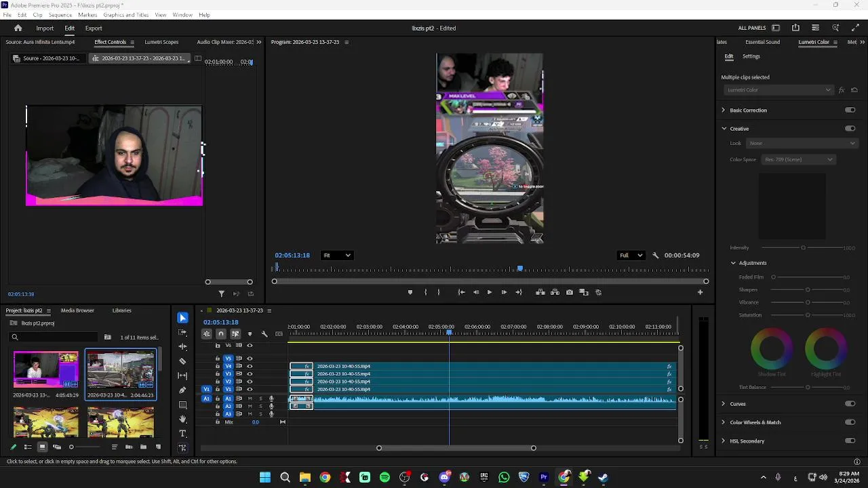The width and height of the screenshot is (868, 488).
Task: Select the Type tool
Action: point(182,433)
